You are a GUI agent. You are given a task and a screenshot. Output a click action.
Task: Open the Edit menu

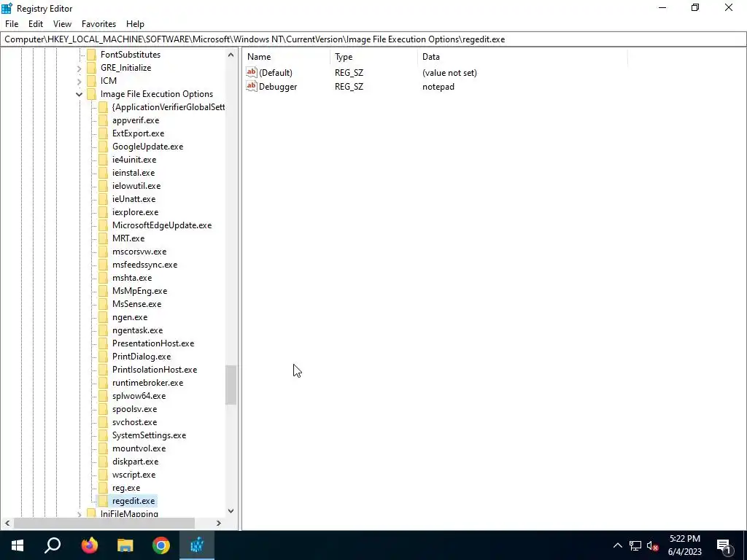pos(36,24)
